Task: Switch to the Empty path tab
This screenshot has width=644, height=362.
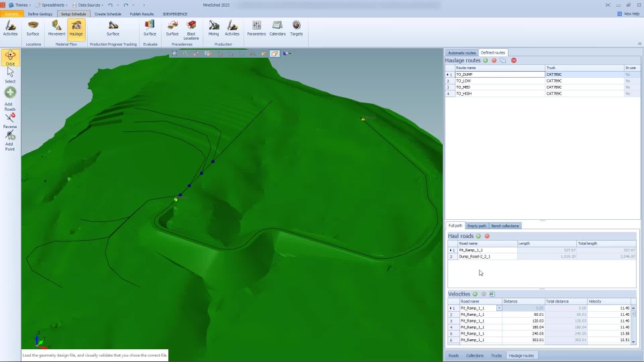Action: point(476,226)
